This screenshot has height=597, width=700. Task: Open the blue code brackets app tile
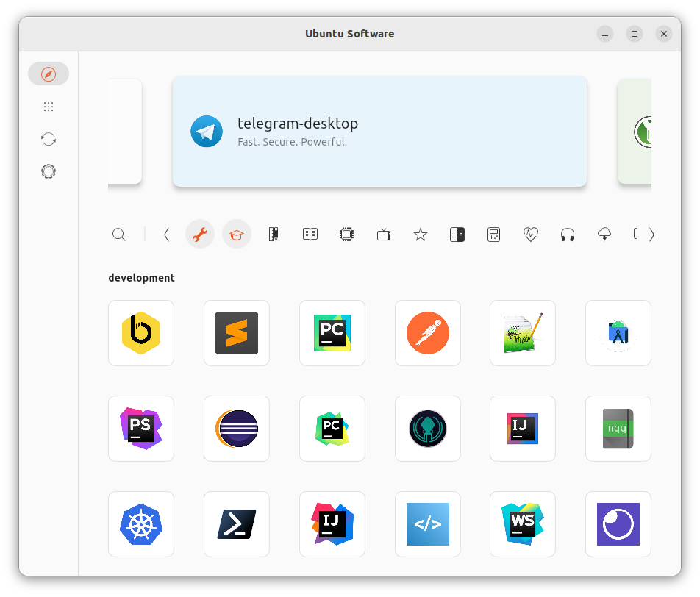coord(428,524)
